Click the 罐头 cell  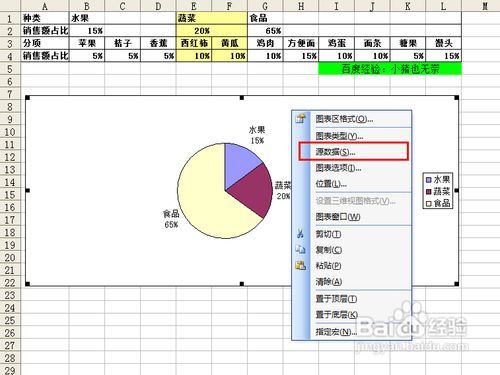pyautogui.click(x=444, y=43)
